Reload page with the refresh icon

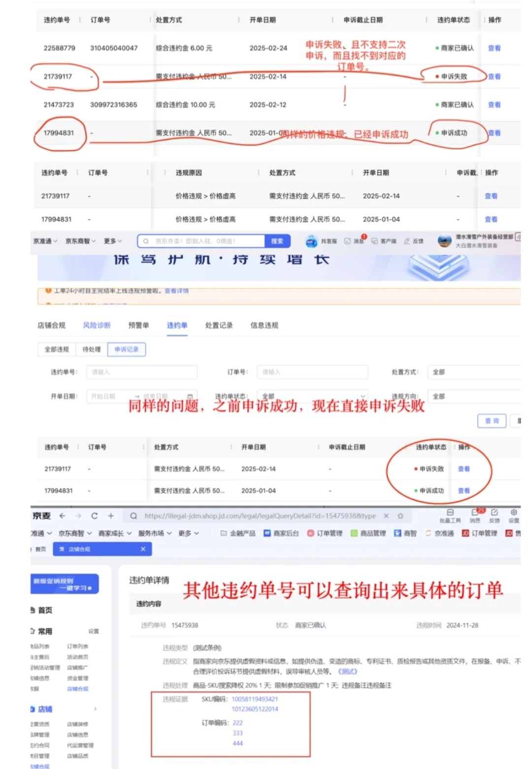pyautogui.click(x=94, y=516)
